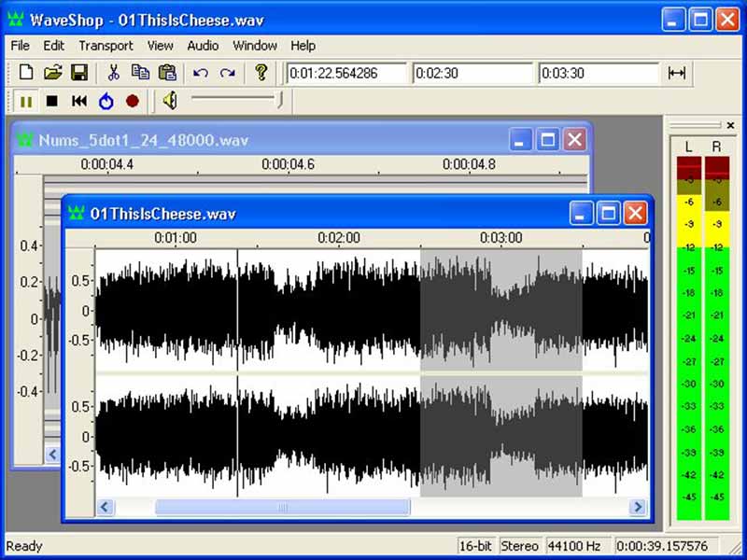Image resolution: width=747 pixels, height=560 pixels.
Task: Click the volume slider handle
Action: tap(279, 100)
